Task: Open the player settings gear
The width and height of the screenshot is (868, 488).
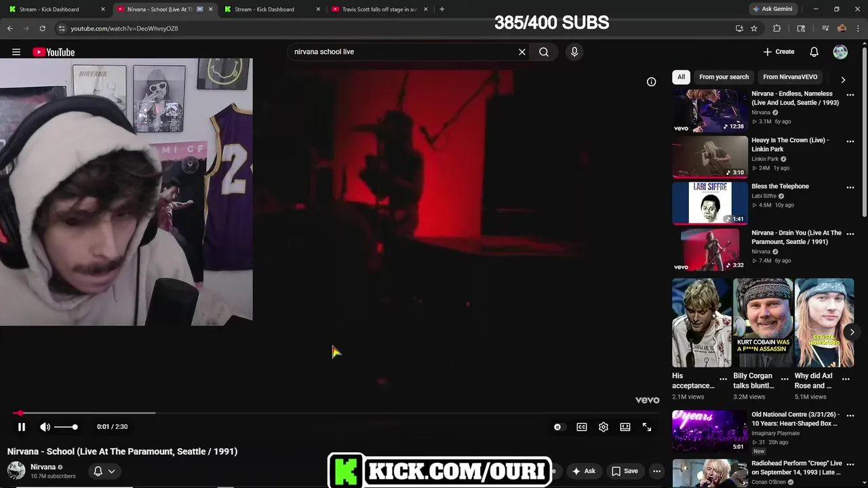Action: 604,427
